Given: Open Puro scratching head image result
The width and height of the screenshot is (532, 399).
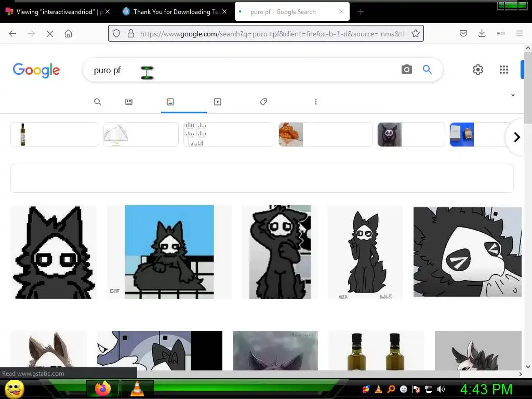Looking at the screenshot, I should 280,252.
